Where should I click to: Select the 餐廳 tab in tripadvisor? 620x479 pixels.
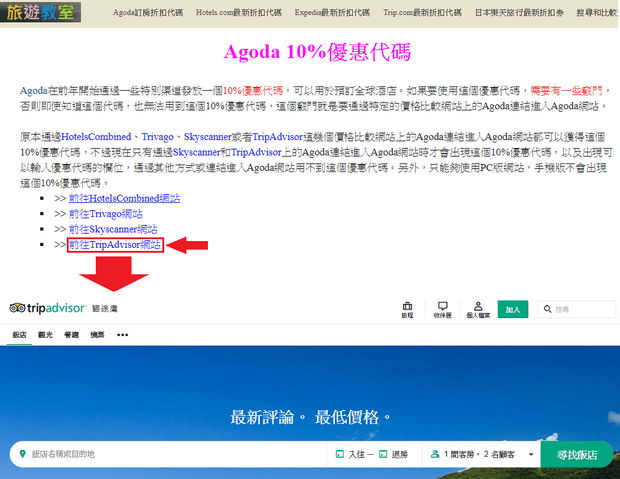pos(72,335)
